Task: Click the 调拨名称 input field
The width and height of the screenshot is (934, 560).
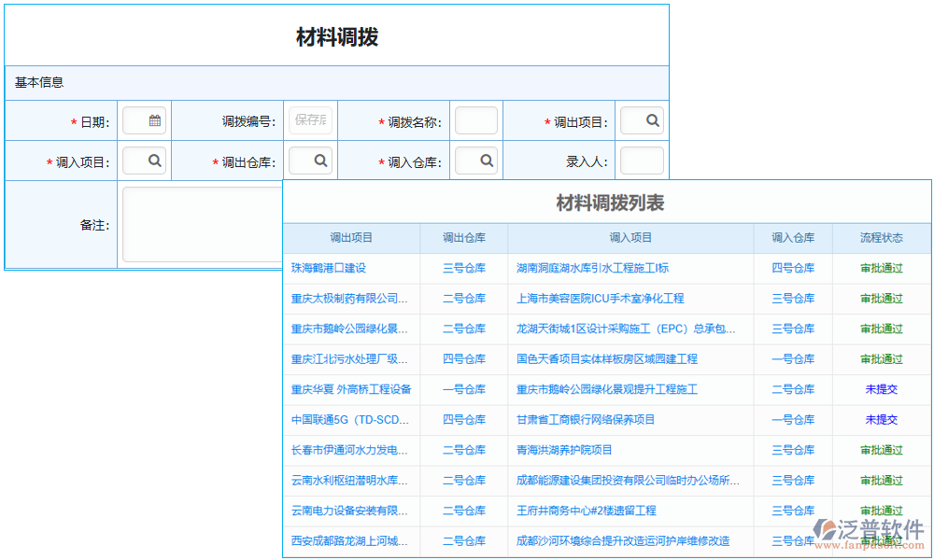Action: tap(475, 119)
